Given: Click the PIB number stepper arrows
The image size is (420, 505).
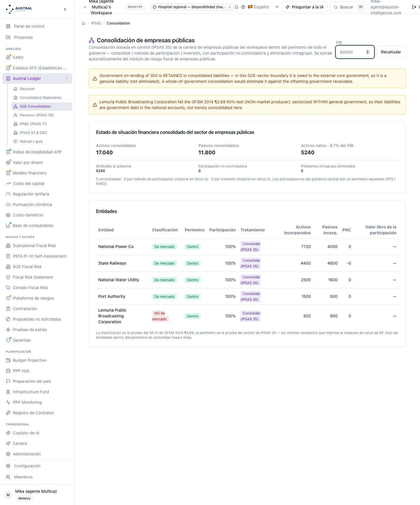Looking at the screenshot, I should coord(367,52).
